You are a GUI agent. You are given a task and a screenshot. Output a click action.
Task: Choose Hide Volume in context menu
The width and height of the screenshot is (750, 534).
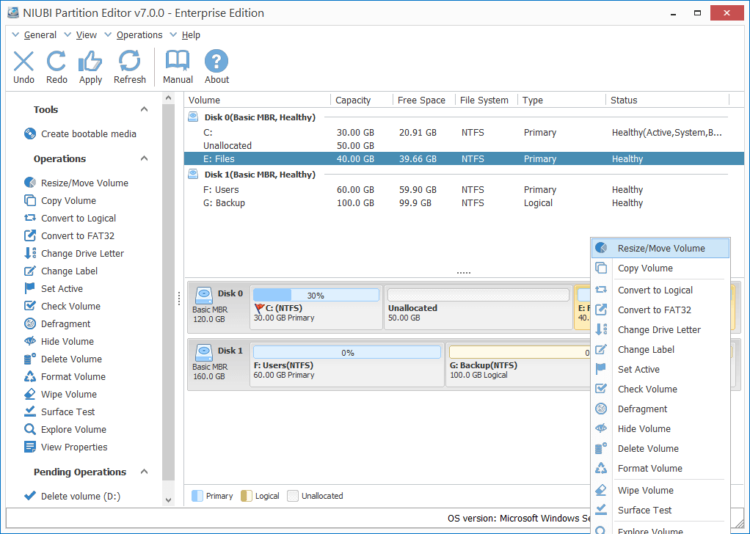click(x=661, y=429)
